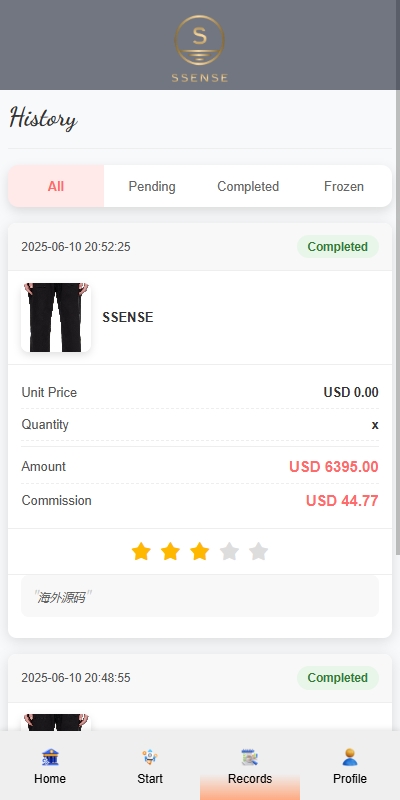Click the second order's trousers thumbnail
This screenshot has width=400, height=800.
[56, 722]
